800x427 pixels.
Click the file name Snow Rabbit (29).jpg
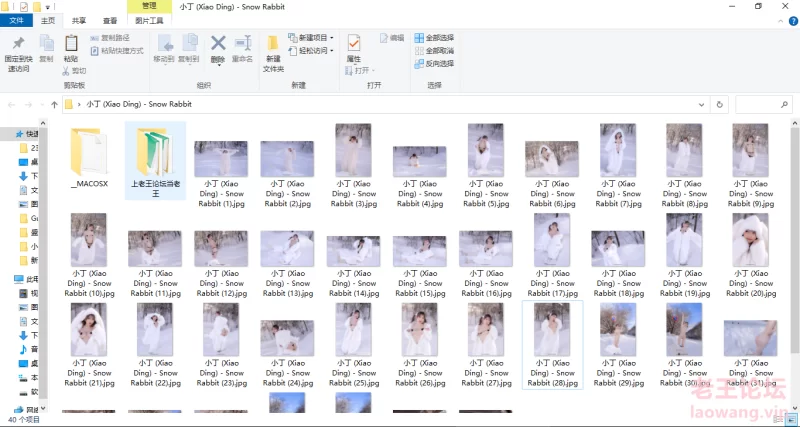pos(618,373)
